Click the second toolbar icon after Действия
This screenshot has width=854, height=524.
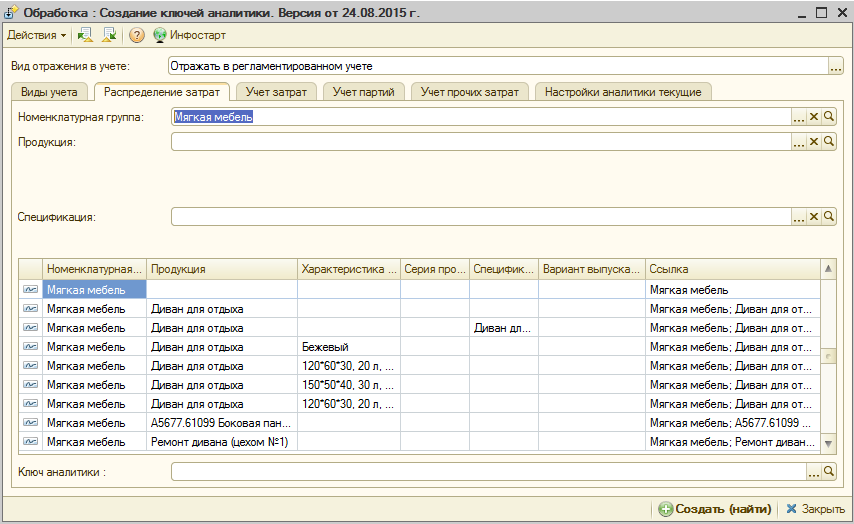[x=109, y=35]
